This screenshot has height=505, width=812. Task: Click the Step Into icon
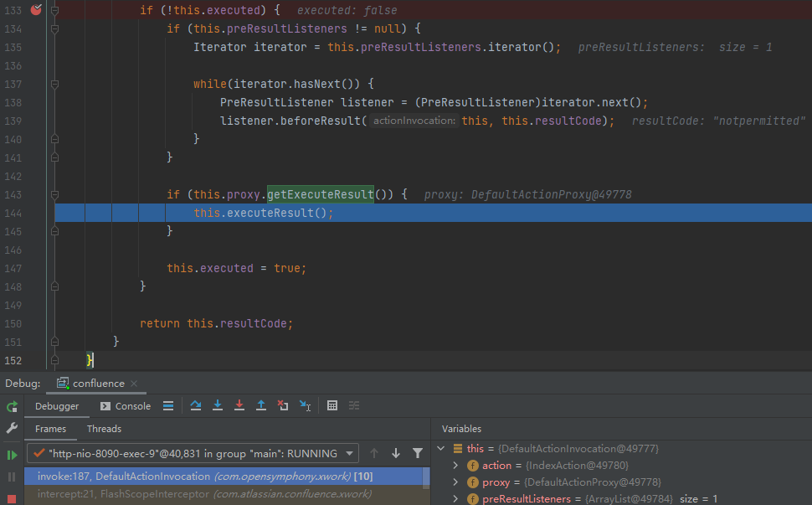pos(218,405)
